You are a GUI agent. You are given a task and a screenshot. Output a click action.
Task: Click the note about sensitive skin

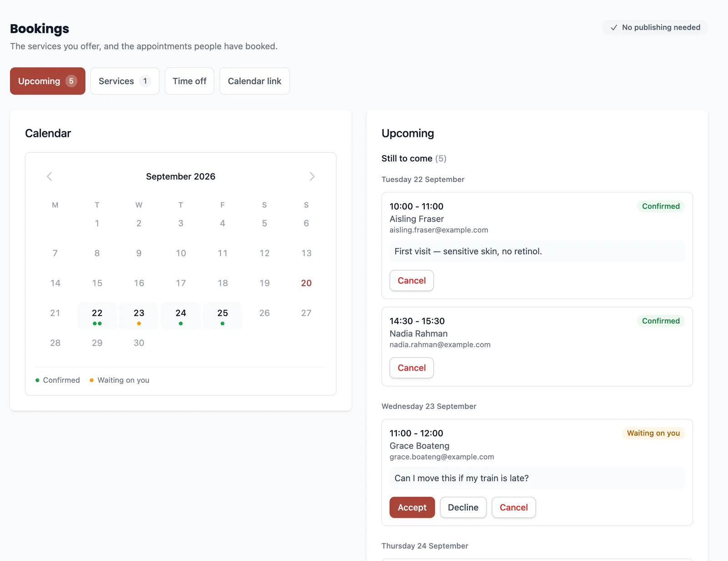pyautogui.click(x=537, y=252)
